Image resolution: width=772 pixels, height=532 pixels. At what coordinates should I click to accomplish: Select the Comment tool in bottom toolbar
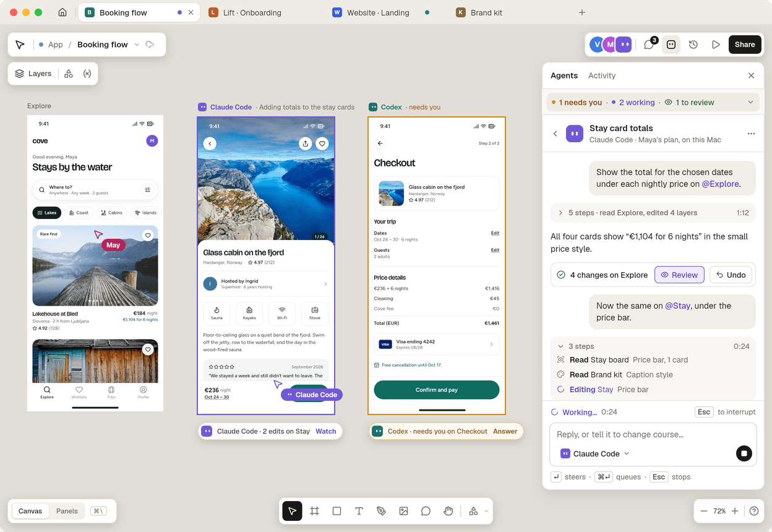(x=426, y=511)
